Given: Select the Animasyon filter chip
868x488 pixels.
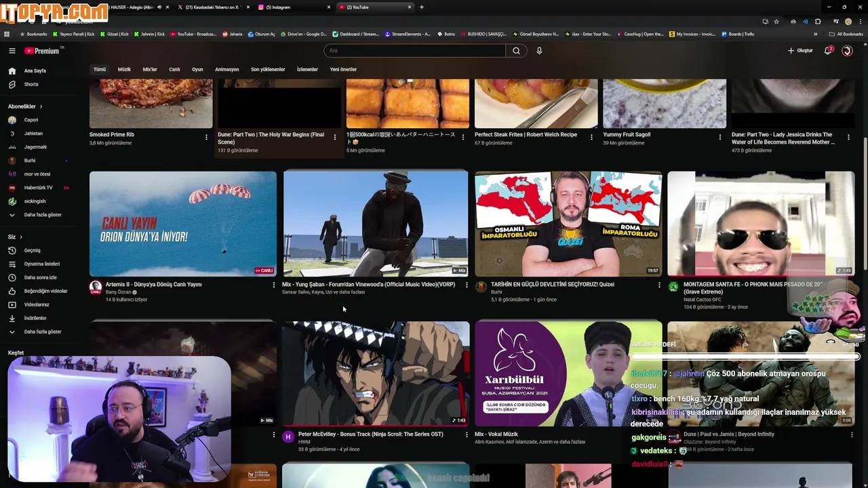Looking at the screenshot, I should [x=226, y=69].
